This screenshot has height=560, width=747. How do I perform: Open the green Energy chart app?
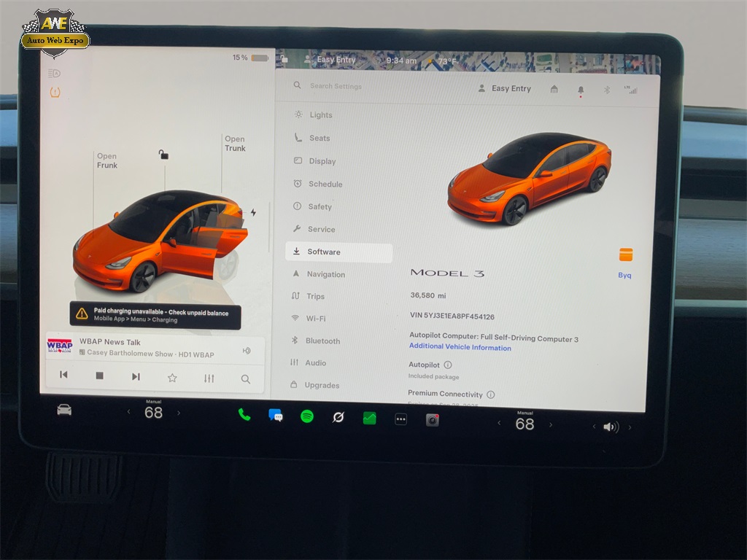pyautogui.click(x=370, y=419)
